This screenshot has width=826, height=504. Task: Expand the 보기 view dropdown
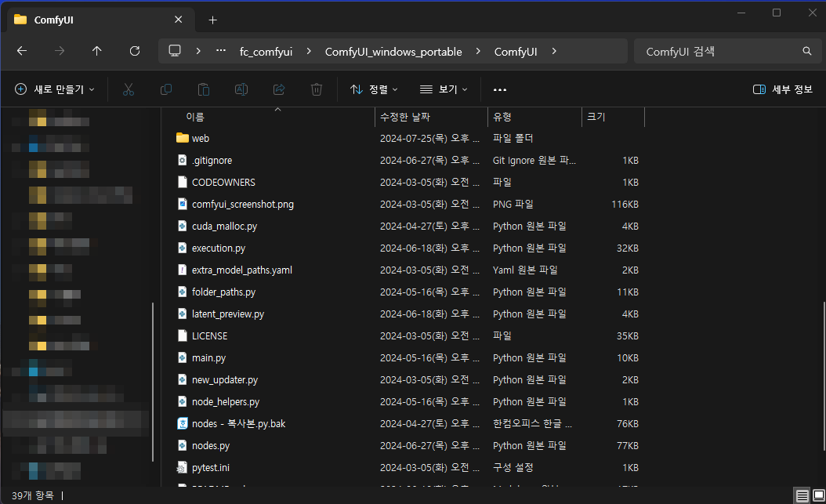pyautogui.click(x=444, y=89)
